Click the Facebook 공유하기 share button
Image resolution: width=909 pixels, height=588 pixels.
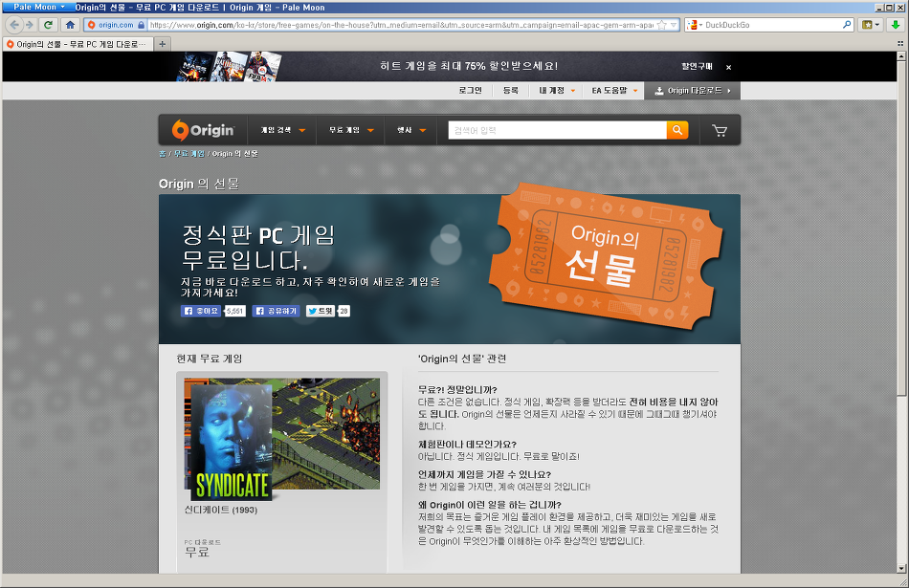276,311
